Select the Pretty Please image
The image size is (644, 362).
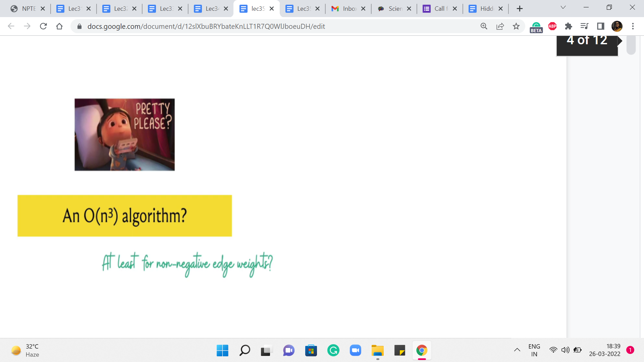pyautogui.click(x=124, y=135)
